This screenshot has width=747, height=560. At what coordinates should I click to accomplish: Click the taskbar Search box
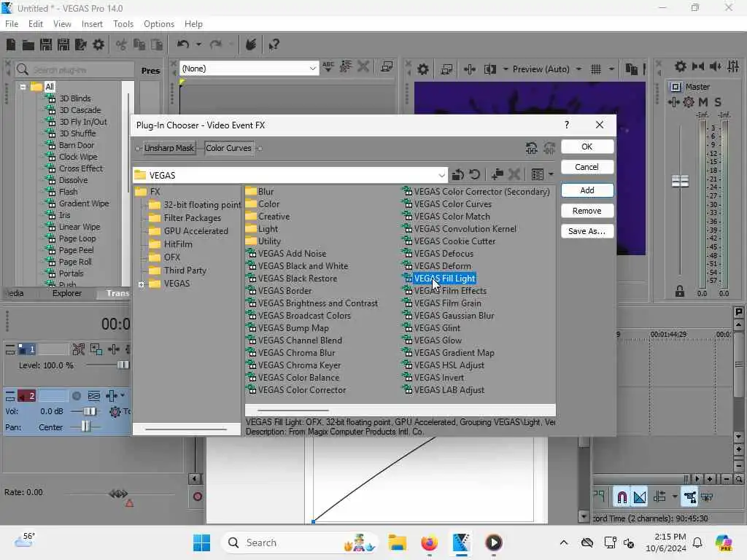(x=299, y=542)
